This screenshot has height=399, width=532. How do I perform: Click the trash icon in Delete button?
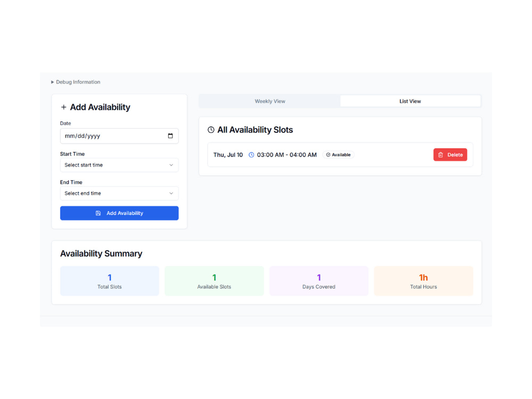tap(440, 155)
